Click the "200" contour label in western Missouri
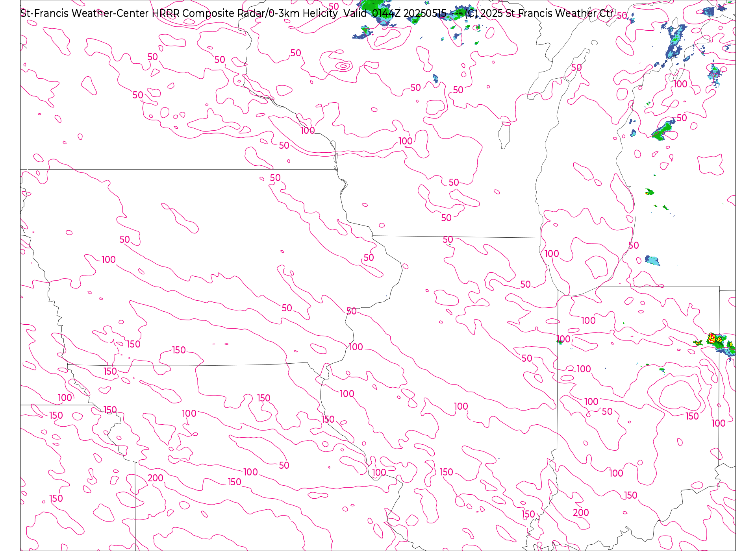756x551 pixels. coord(155,478)
